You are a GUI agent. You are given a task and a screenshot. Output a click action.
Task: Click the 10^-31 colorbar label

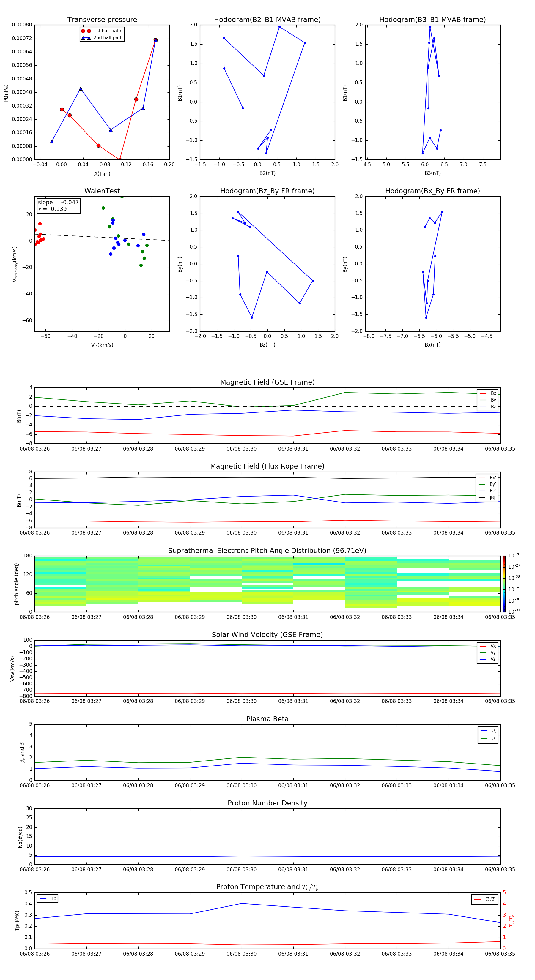(514, 611)
